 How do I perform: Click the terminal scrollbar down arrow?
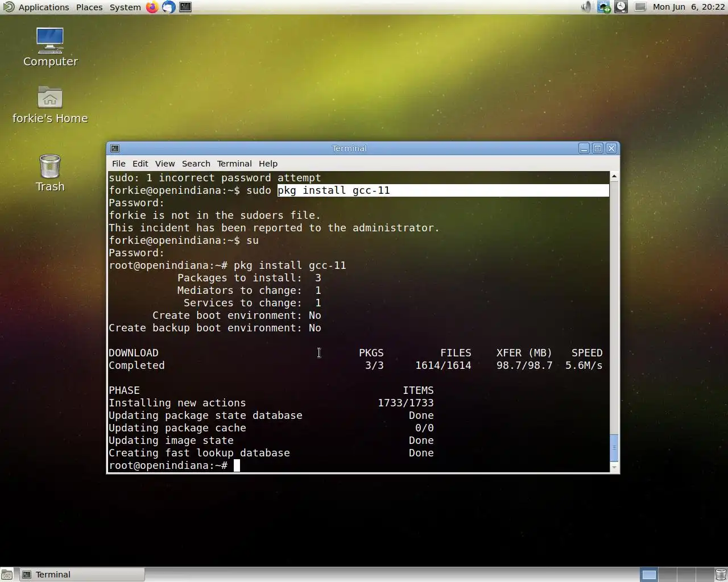[614, 467]
